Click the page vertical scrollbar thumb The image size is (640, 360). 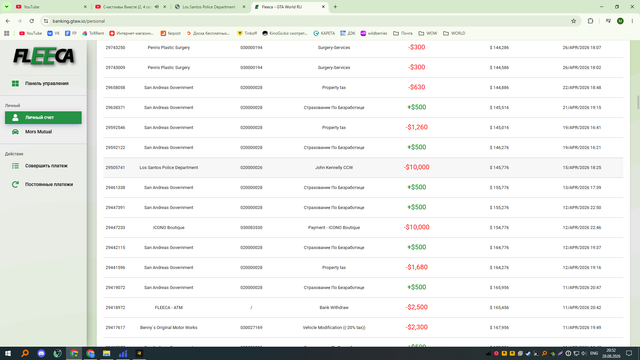pos(638,102)
